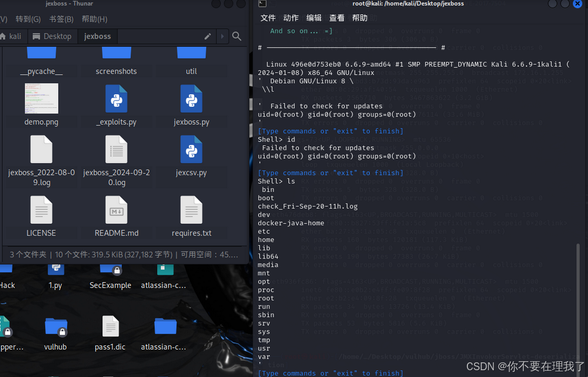The image size is (588, 377).
Task: Open the terminal 动作 menu
Action: [x=291, y=18]
